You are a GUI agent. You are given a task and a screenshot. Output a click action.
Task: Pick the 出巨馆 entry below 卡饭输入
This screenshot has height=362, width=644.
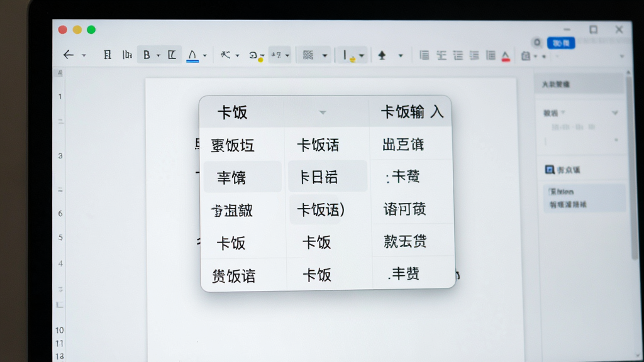pyautogui.click(x=403, y=145)
